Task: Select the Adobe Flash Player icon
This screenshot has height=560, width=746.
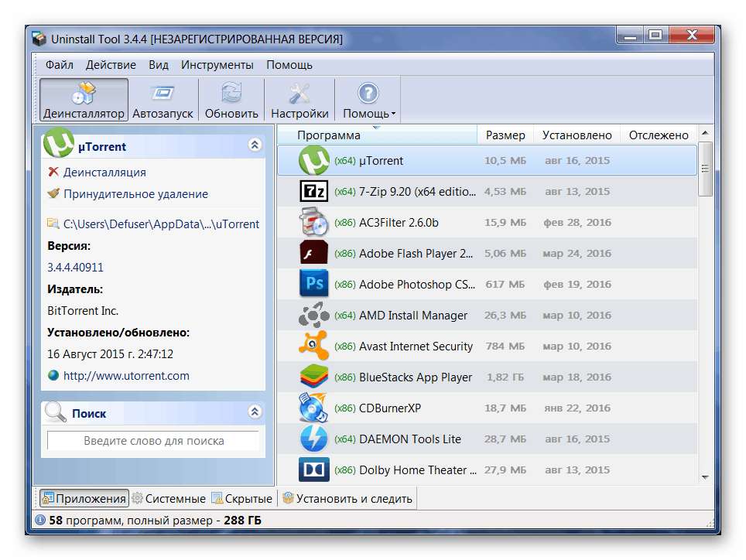Action: point(314,252)
